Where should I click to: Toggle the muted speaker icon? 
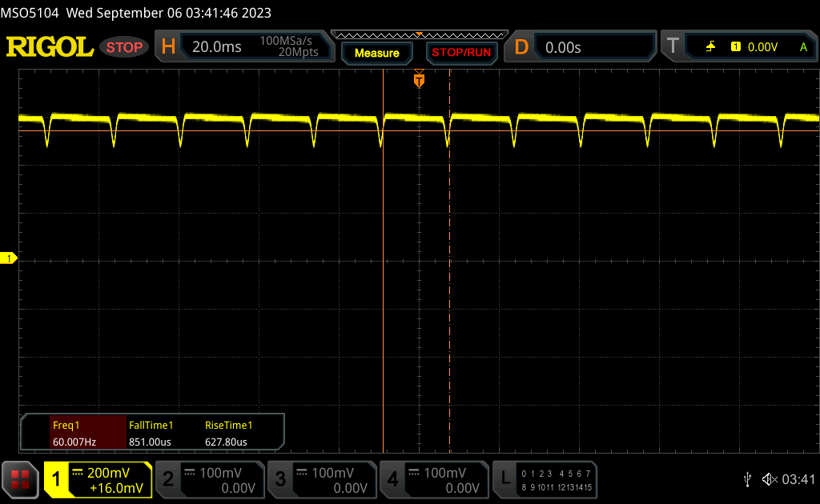click(770, 479)
